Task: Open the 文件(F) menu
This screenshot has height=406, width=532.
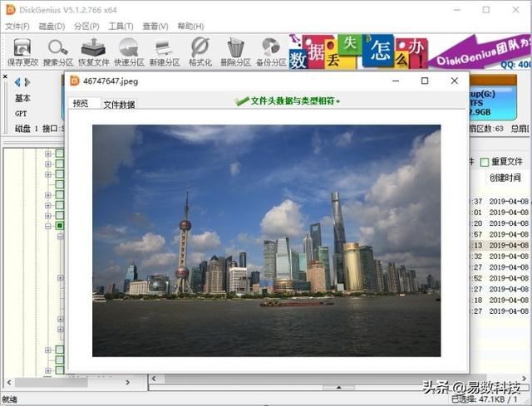Action: (x=17, y=26)
